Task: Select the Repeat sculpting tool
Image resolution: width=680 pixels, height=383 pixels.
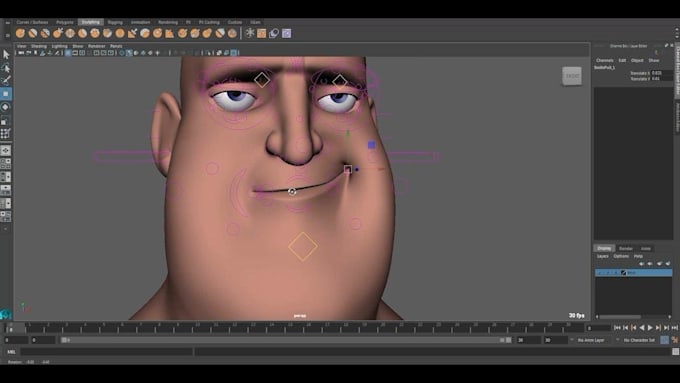Action: [120, 33]
